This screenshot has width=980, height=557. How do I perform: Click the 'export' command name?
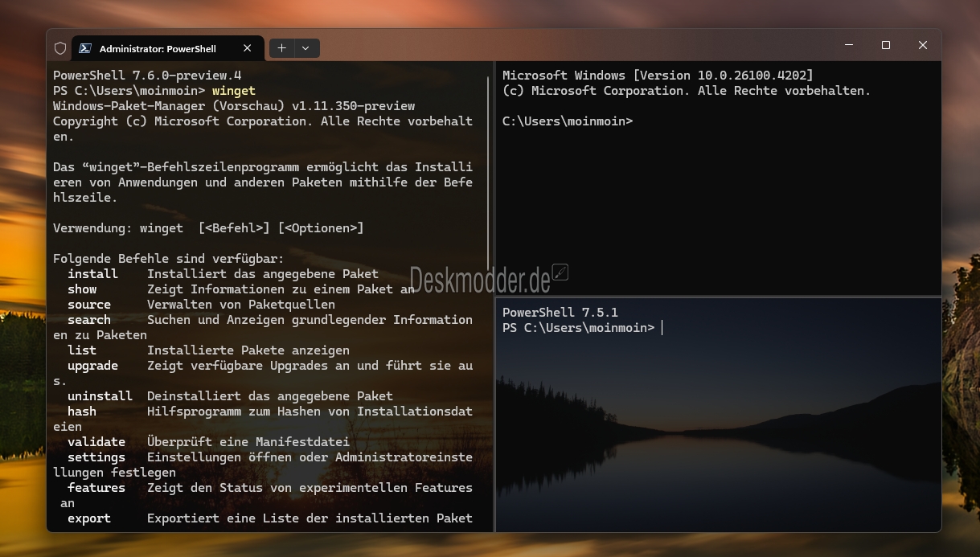89,518
